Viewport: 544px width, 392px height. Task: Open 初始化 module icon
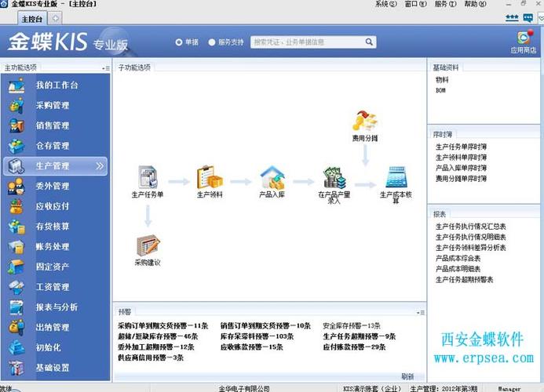tap(16, 347)
